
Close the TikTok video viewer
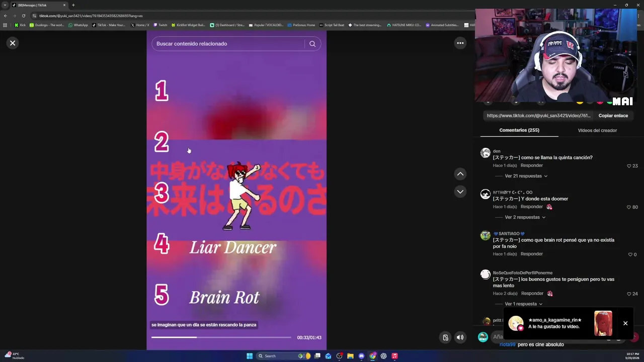point(13,43)
